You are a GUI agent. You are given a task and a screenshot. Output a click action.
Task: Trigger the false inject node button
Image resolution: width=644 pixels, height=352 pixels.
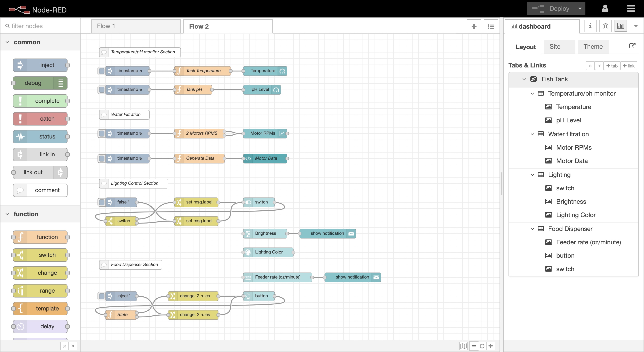click(102, 202)
